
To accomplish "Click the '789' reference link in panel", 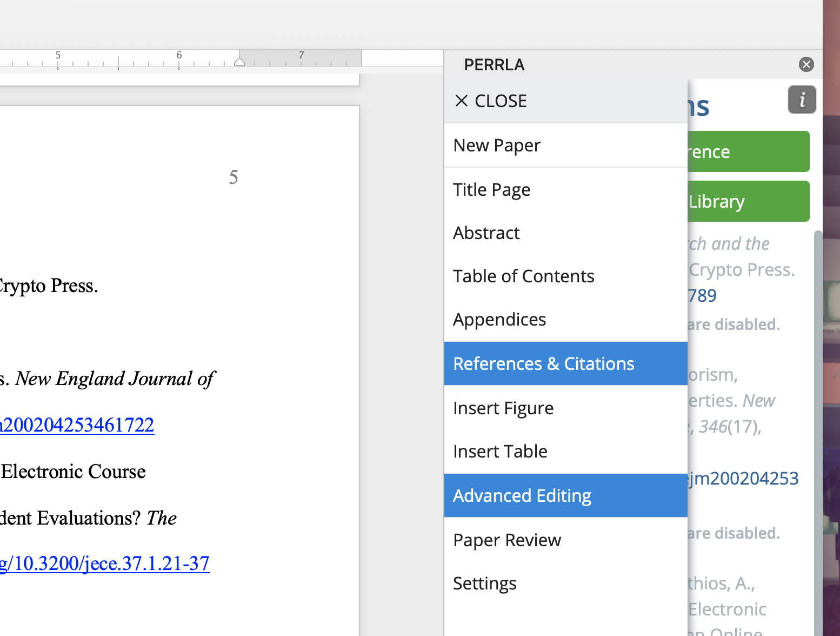I will pos(702,295).
